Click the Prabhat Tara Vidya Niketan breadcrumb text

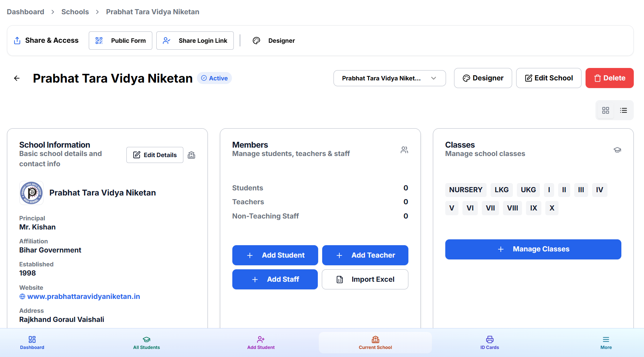click(x=153, y=12)
